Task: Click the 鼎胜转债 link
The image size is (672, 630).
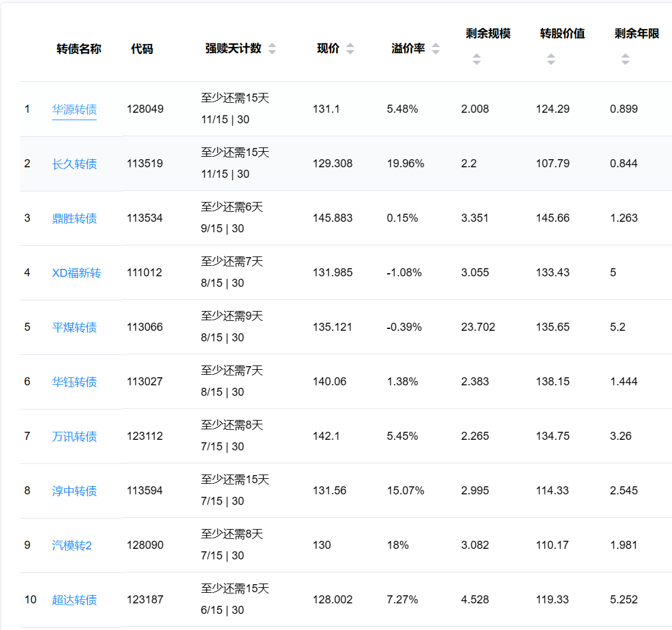Action: pyautogui.click(x=74, y=219)
